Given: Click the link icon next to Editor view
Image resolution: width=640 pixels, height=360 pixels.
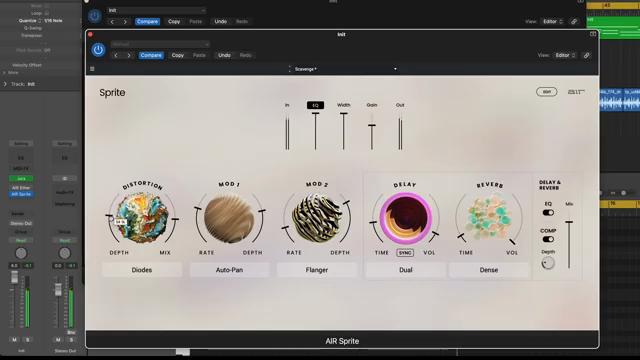Looking at the screenshot, I should tap(587, 55).
